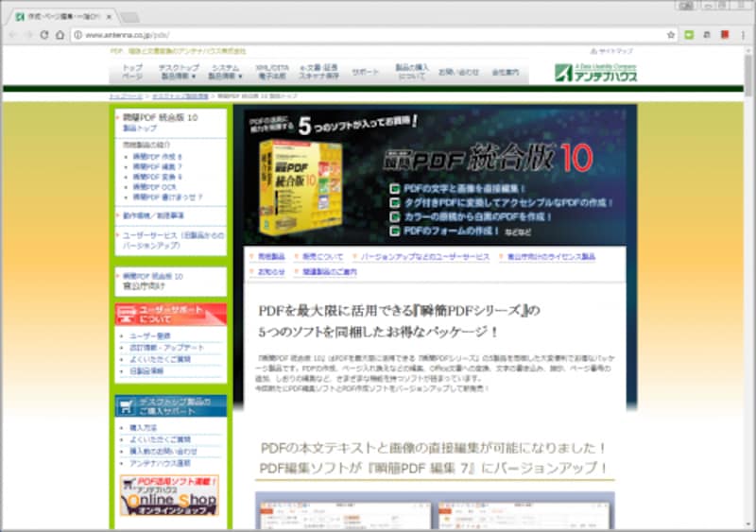
Task: Open 瞬簡PDF 統合版 10 製品トップ sidebar link
Action: (160, 123)
